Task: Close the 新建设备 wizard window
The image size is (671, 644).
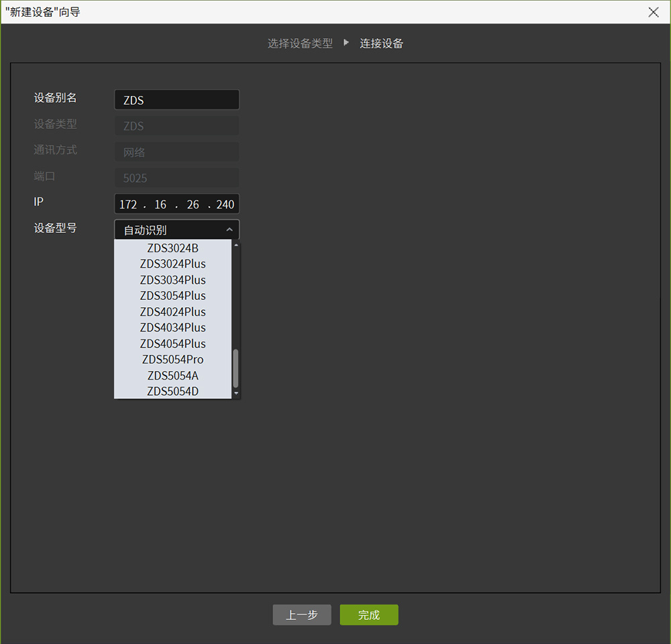Action: [x=654, y=12]
